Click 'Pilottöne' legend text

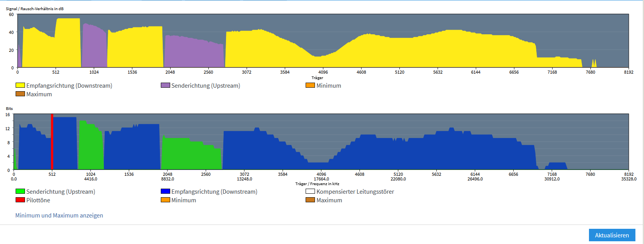(x=38, y=200)
